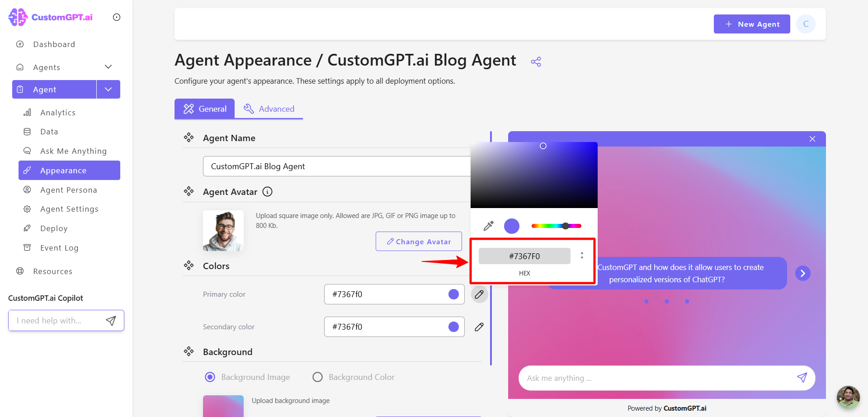The width and height of the screenshot is (868, 417).
Task: Click the current color preview circle in picker
Action: [512, 226]
